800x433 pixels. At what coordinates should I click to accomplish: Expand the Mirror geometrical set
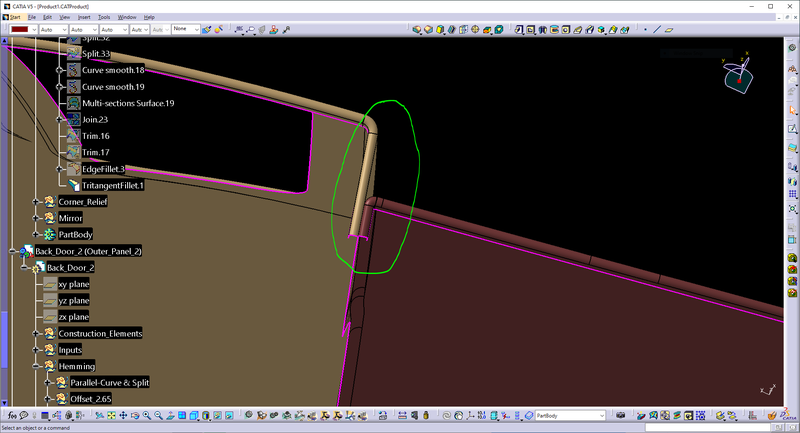(36, 218)
